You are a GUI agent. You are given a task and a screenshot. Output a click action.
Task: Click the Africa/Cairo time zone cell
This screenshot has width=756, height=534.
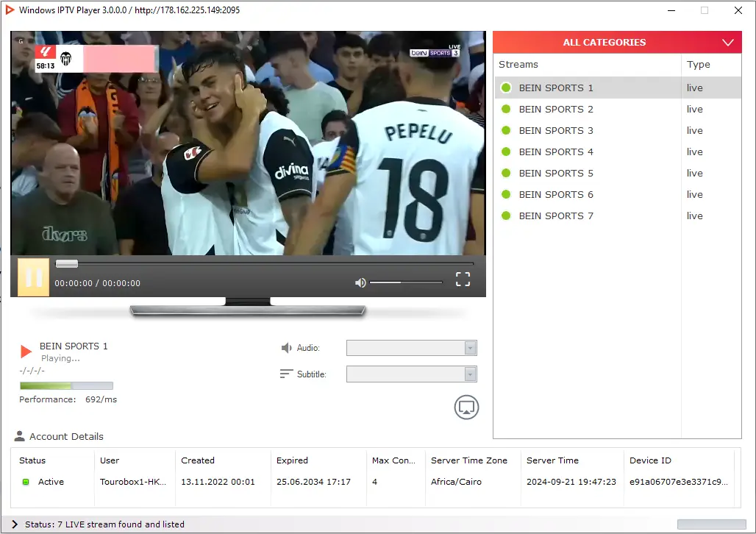456,482
